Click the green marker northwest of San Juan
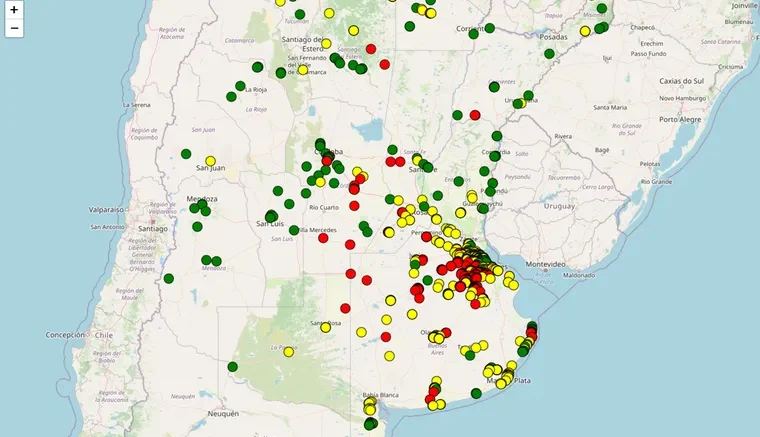The height and width of the screenshot is (437, 760). pos(186,154)
